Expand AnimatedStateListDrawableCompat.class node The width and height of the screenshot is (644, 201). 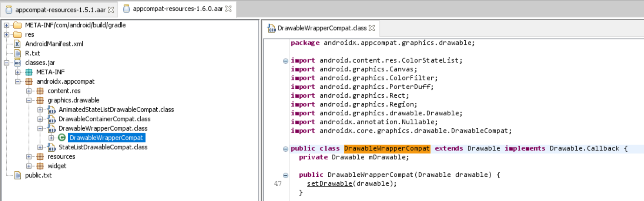coord(40,109)
